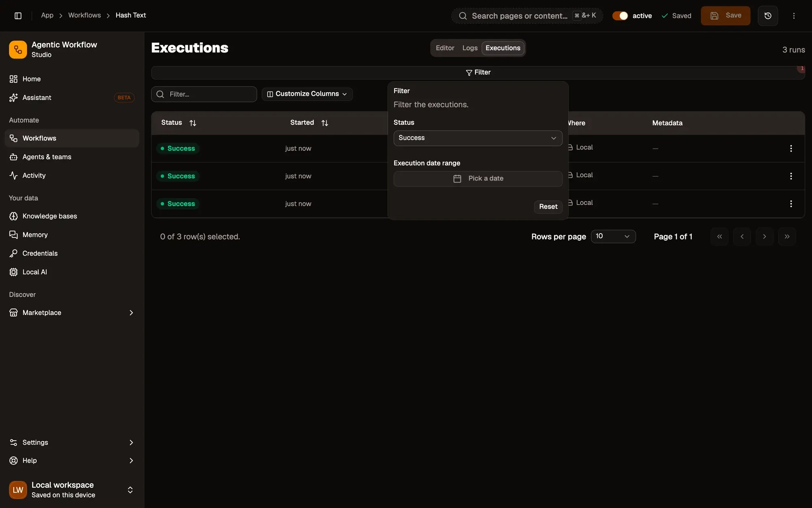
Task: Open row actions for first Success run
Action: (791, 148)
